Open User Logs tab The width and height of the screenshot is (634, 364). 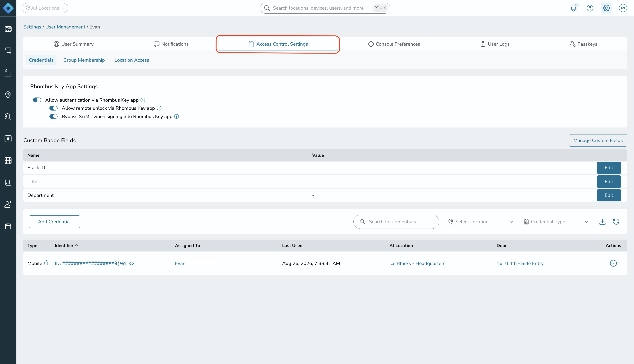tap(495, 44)
